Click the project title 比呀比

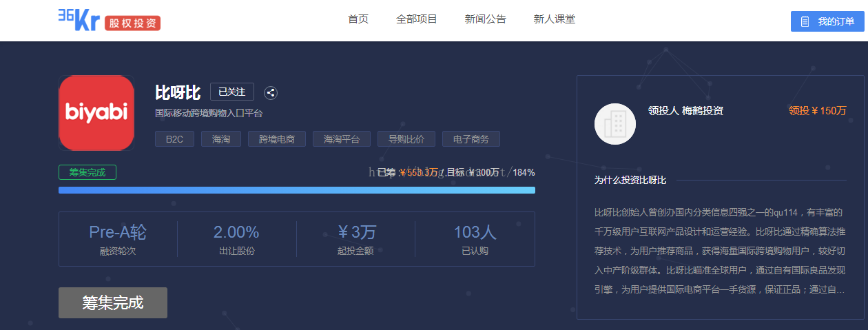point(178,92)
